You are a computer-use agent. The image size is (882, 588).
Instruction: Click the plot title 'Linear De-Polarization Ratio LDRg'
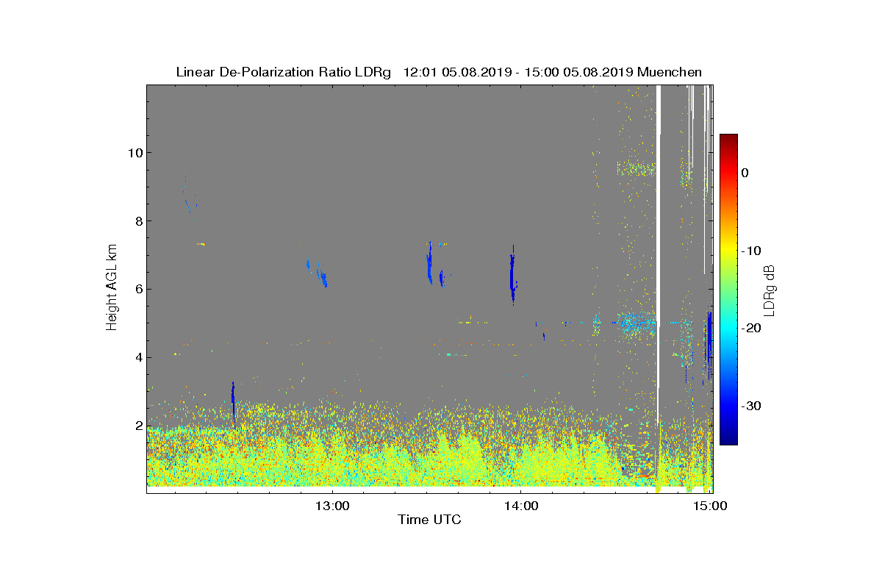click(285, 72)
